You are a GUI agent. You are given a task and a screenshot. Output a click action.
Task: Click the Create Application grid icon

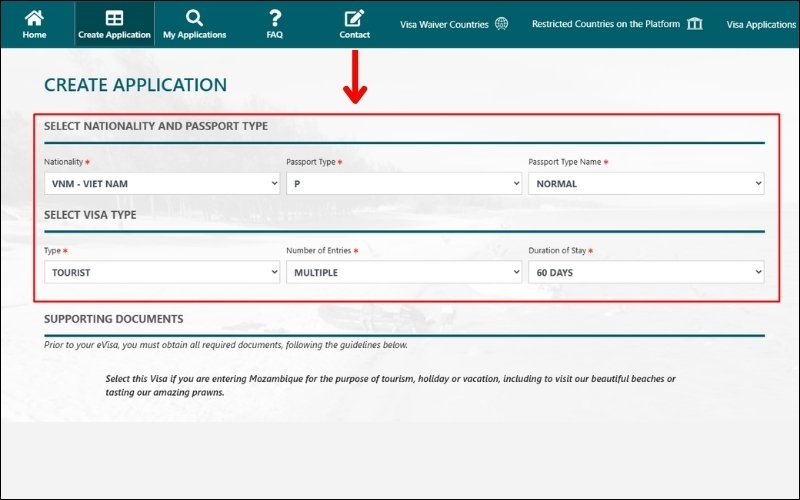click(x=114, y=18)
